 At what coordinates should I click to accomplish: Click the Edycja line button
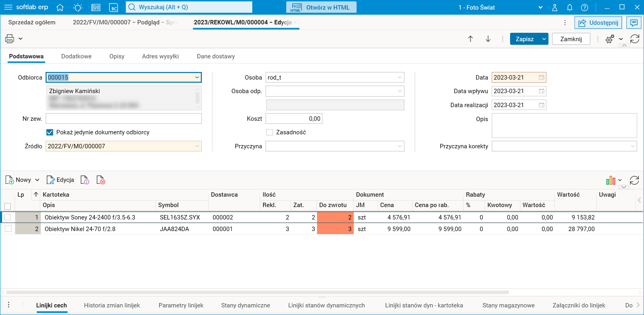60,180
